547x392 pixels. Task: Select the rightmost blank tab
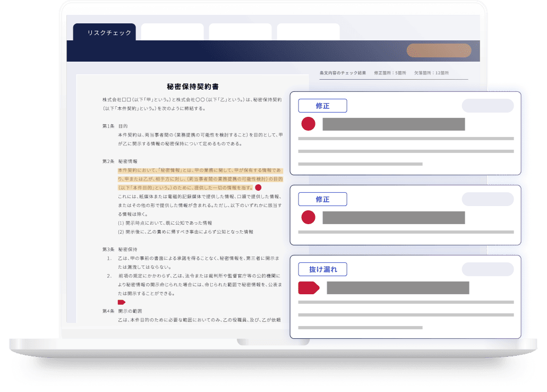tap(308, 32)
